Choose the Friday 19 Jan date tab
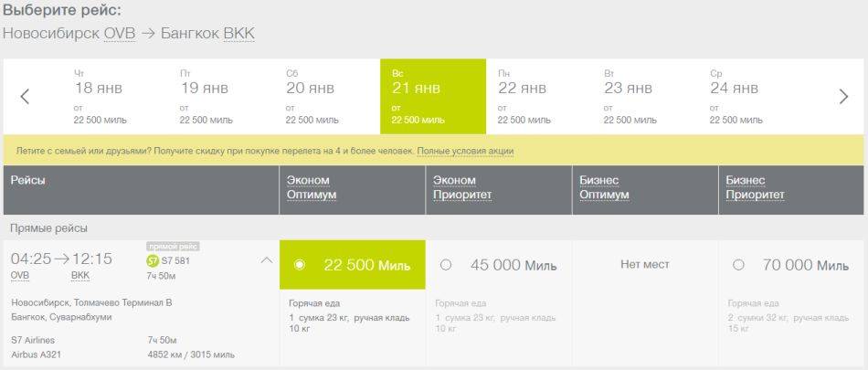The height and width of the screenshot is (370, 868). (x=221, y=96)
